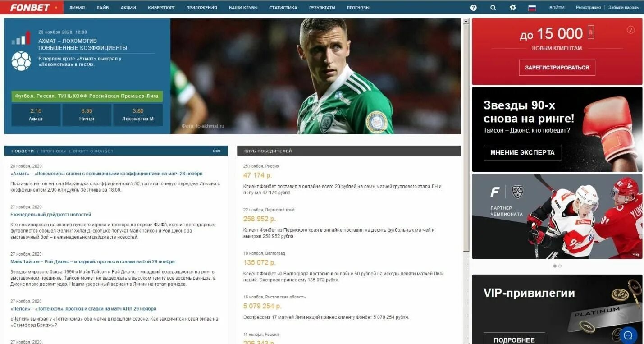Open the «Челси» – «Тоттенхэм» forecast article
The image size is (644, 344).
click(83, 309)
